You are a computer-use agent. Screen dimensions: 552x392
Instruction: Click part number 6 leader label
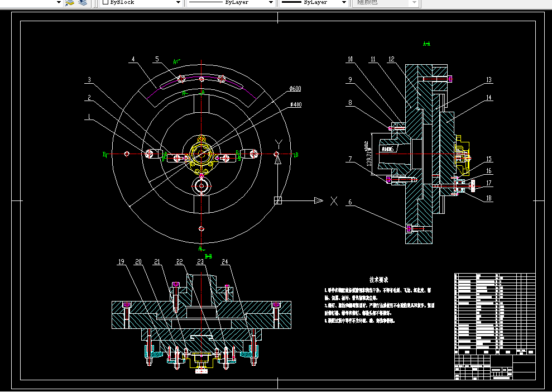pyautogui.click(x=350, y=202)
